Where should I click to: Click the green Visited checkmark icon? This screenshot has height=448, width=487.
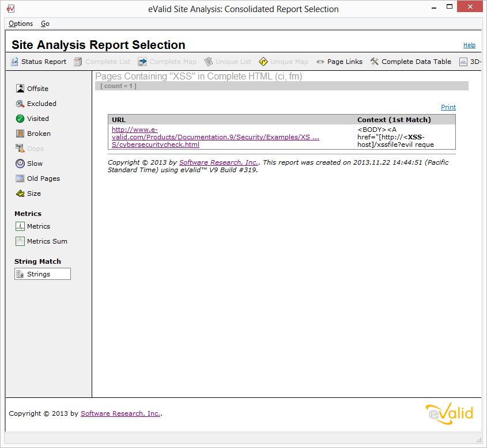pos(20,119)
